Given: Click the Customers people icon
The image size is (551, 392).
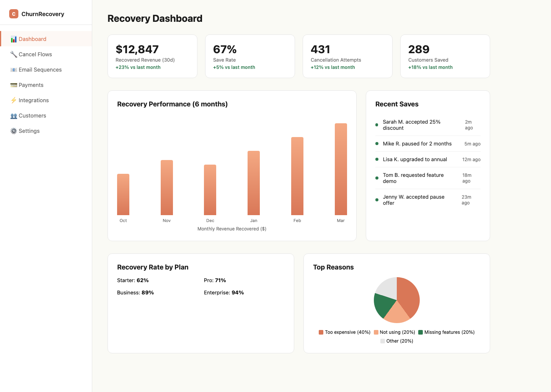Looking at the screenshot, I should click(13, 116).
